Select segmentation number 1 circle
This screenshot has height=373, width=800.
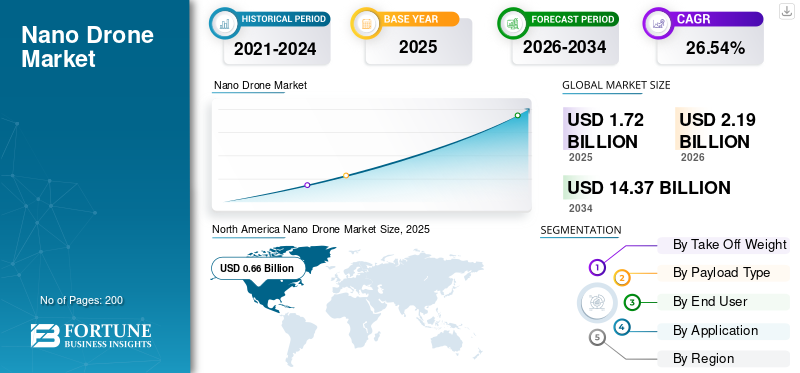[x=597, y=267]
